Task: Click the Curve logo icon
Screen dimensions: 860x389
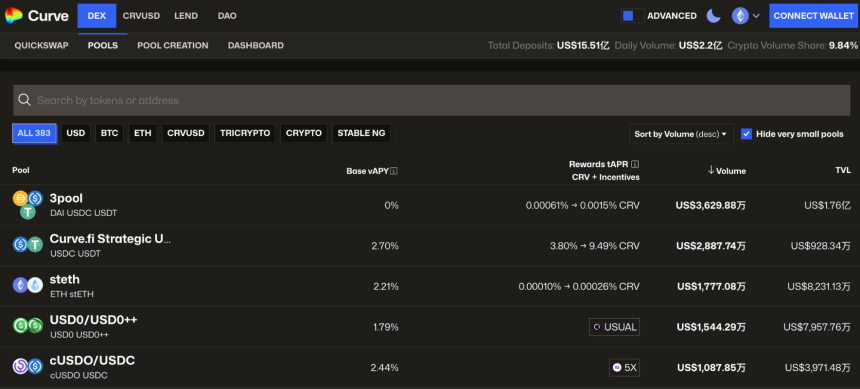Action: coord(14,16)
